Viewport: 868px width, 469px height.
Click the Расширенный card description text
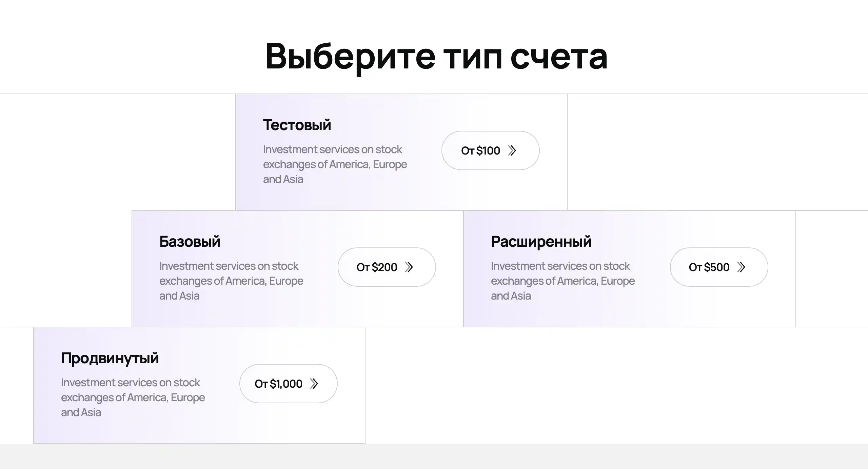(x=563, y=281)
